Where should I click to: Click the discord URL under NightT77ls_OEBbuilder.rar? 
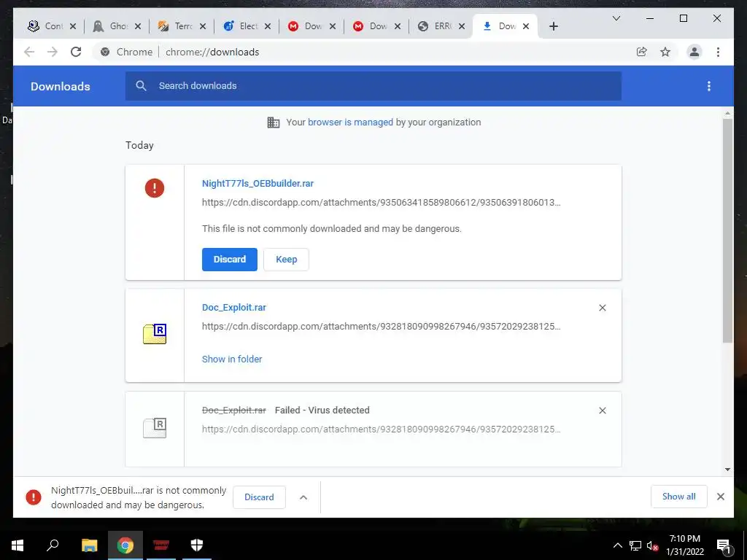[x=381, y=203]
